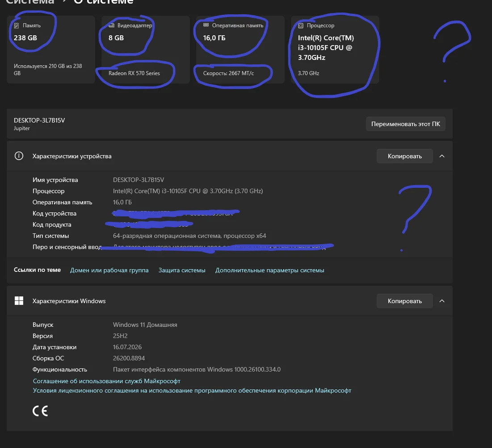
Task: Select the Пакет интерфейса компонентов Windows value
Action: coord(197,369)
